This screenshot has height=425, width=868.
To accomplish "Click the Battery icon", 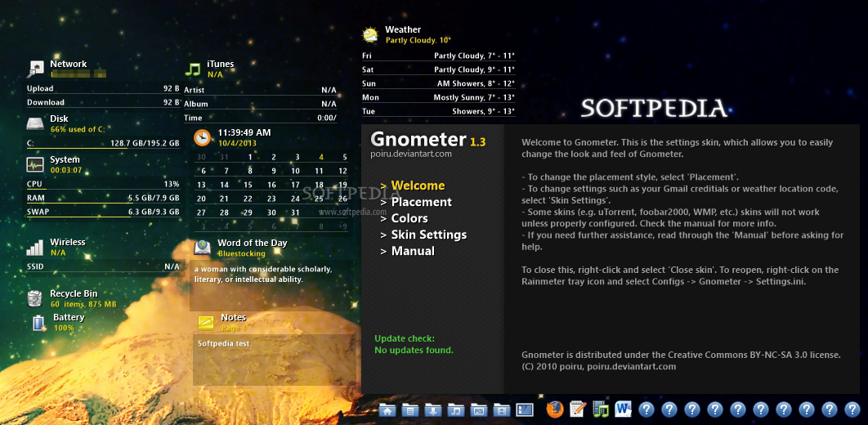I will click(38, 322).
